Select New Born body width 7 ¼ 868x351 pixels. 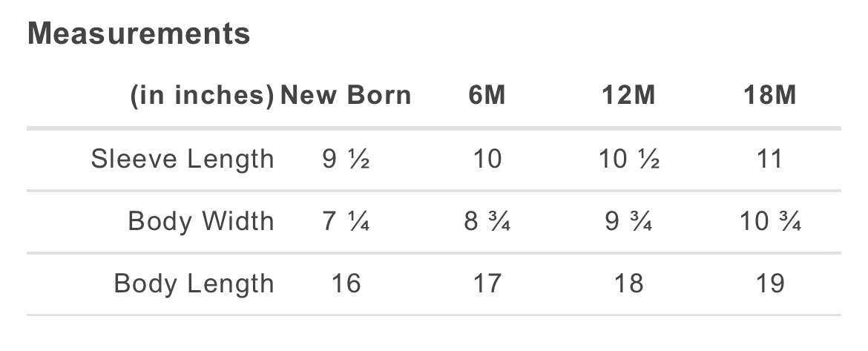346,221
